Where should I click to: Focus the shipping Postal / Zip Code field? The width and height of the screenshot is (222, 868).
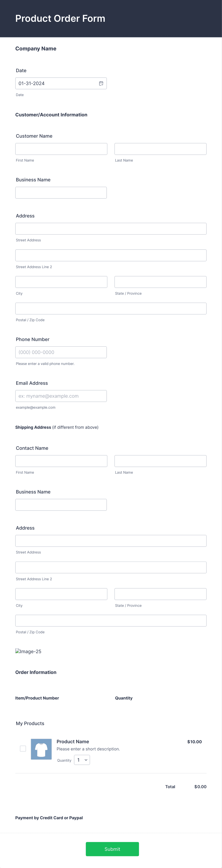tap(111, 621)
